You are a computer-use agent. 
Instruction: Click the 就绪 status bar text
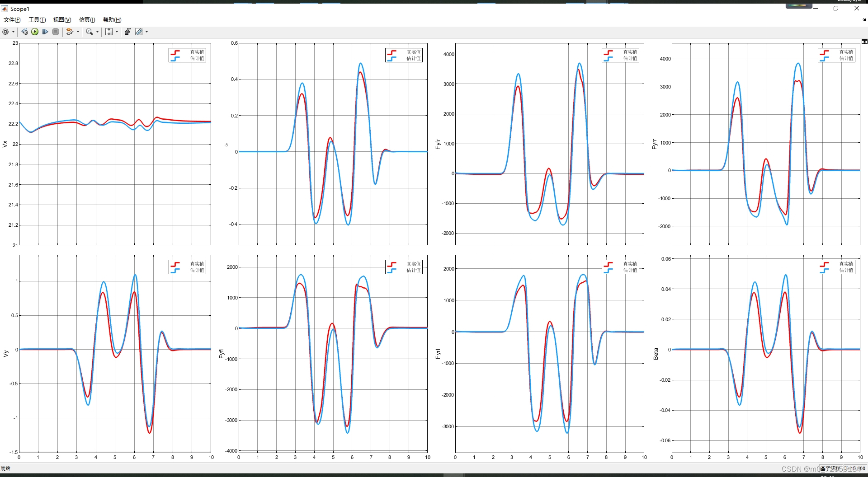5,468
